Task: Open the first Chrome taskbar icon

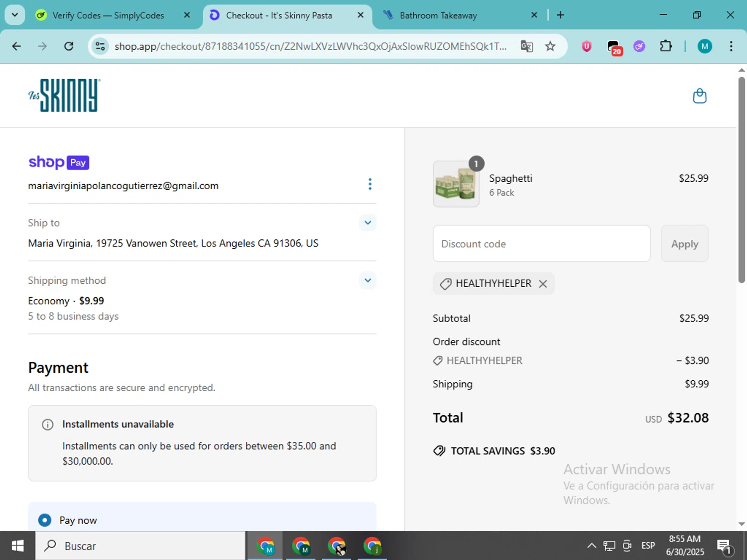Action: [x=265, y=546]
